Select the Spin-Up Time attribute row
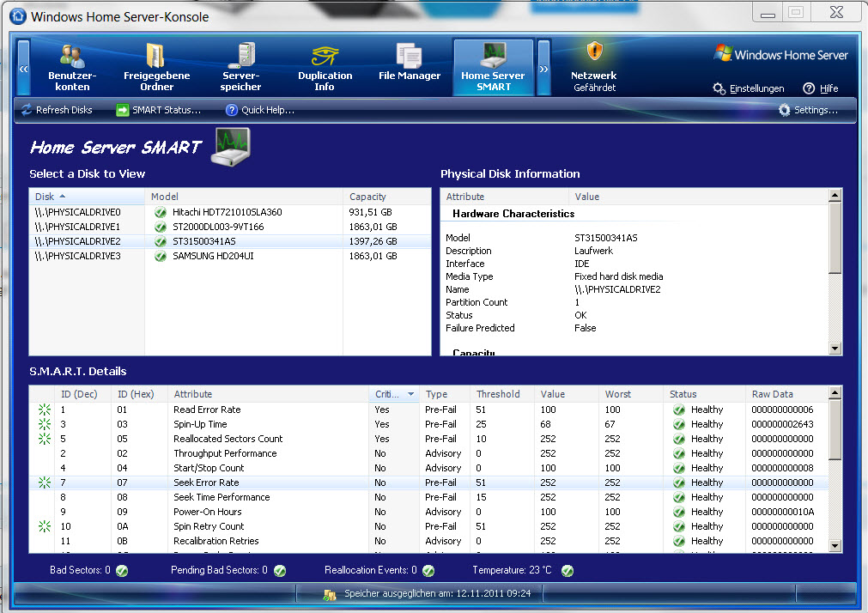The width and height of the screenshot is (868, 613). [x=429, y=424]
